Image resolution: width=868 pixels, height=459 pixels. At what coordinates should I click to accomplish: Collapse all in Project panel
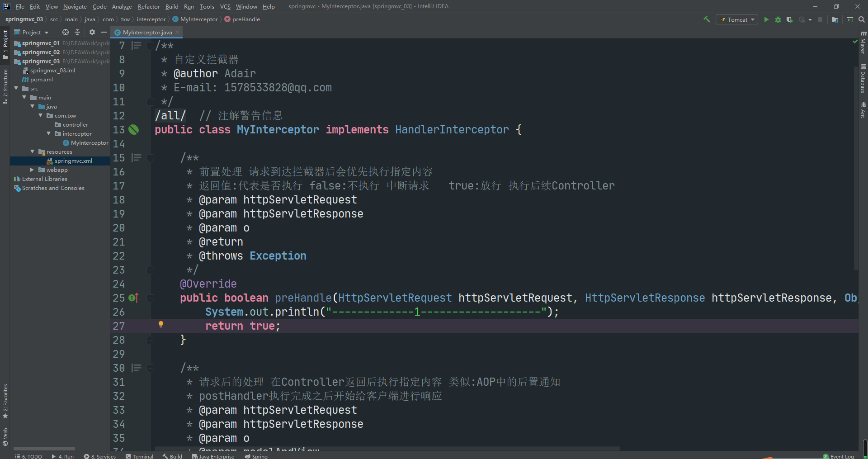[x=77, y=32]
